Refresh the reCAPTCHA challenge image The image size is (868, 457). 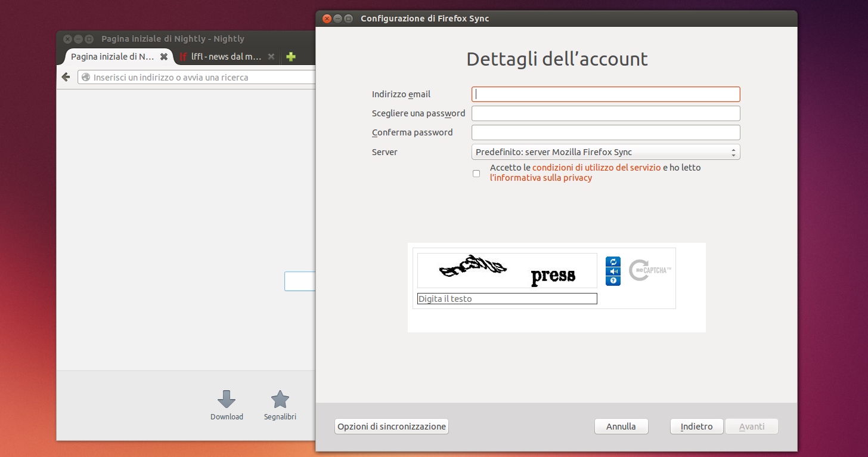pos(613,262)
